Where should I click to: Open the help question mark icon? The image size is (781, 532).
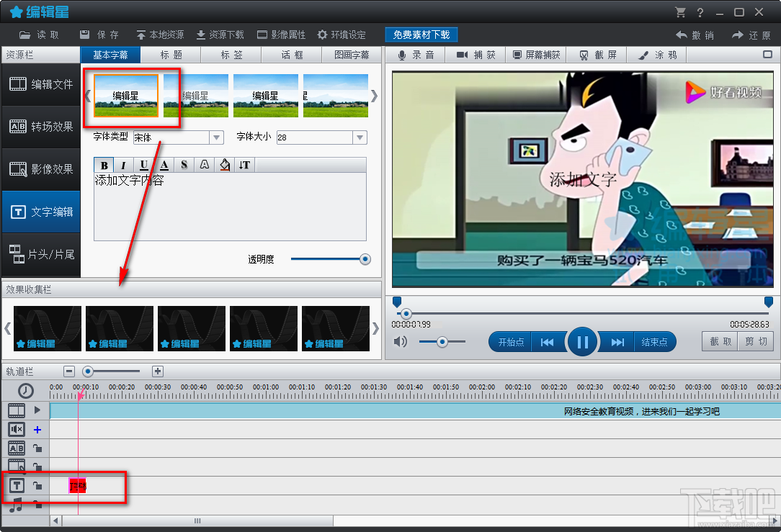click(x=700, y=12)
